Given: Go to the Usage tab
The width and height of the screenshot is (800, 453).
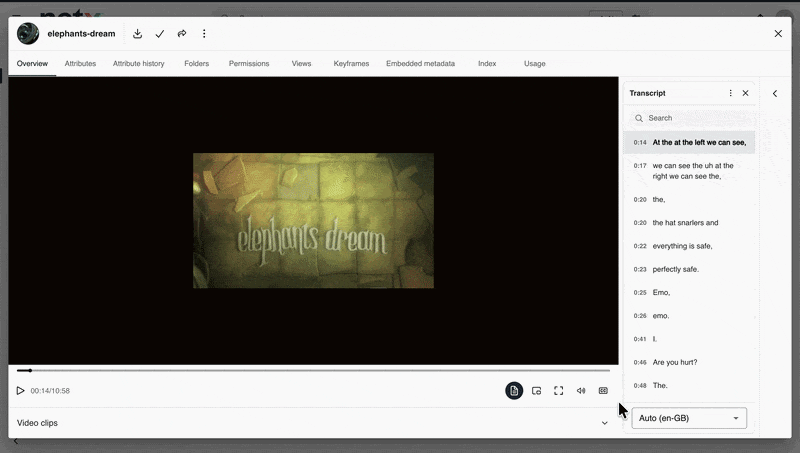Looking at the screenshot, I should 534,64.
